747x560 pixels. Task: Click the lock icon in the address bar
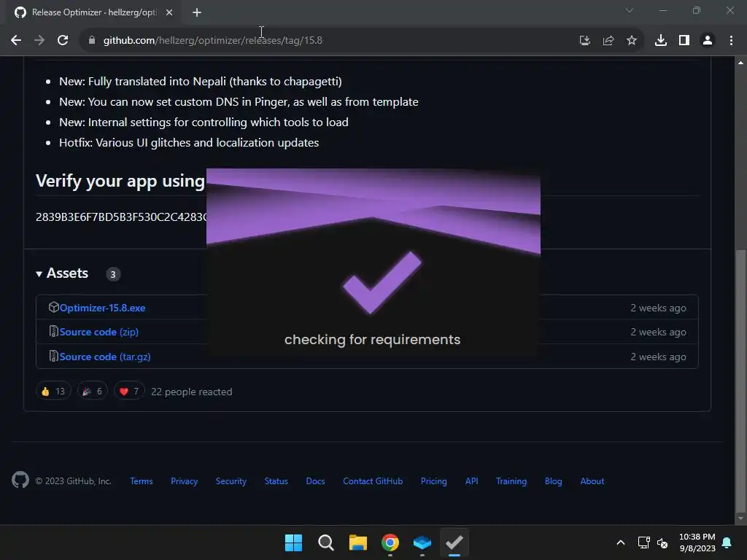(x=92, y=41)
